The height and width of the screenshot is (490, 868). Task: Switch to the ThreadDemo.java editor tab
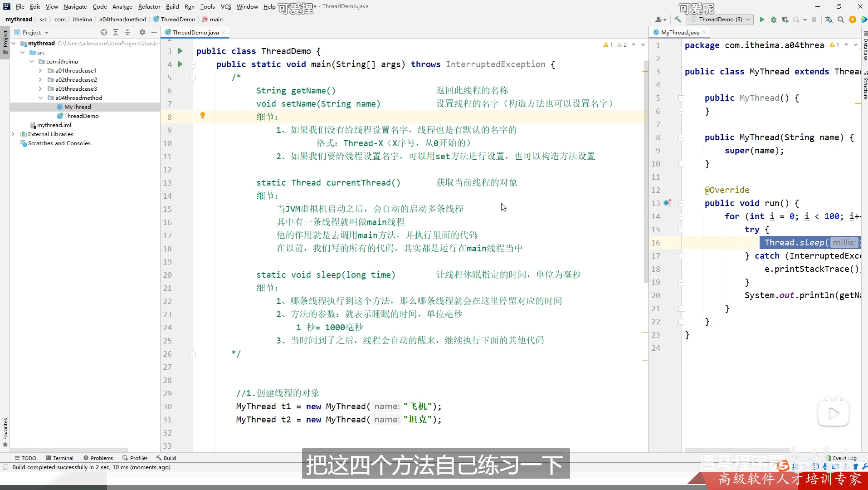(x=195, y=32)
